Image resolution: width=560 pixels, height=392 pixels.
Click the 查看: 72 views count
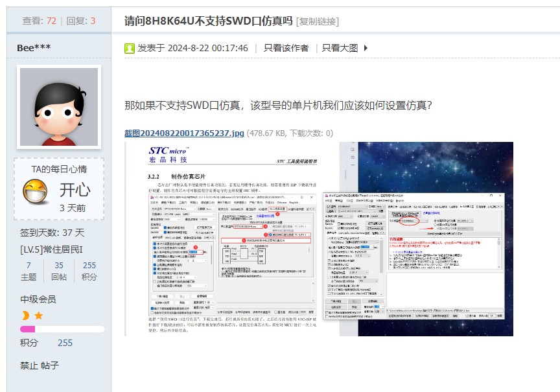point(40,21)
